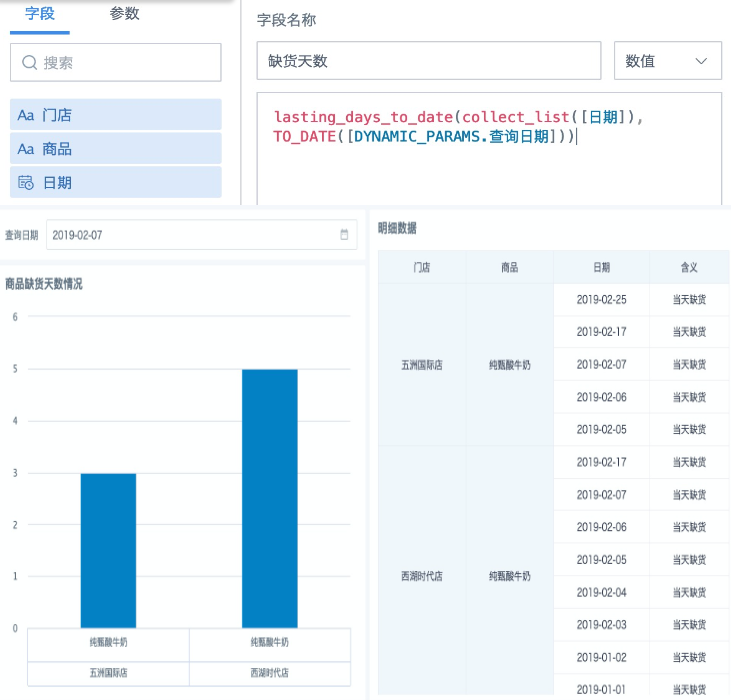
Task: Click the Aa type icon beside 商品
Action: [x=26, y=149]
